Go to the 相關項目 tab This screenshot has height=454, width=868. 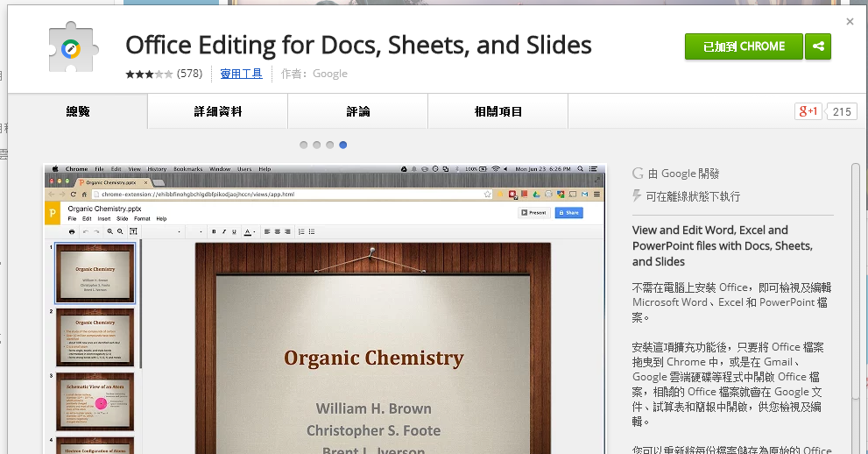coord(498,111)
